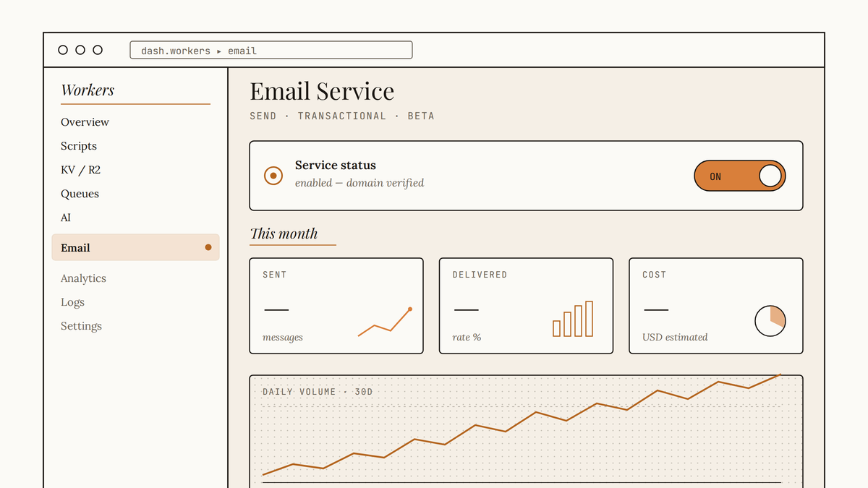Click the dash.workers ▸ email address field

pos(271,50)
